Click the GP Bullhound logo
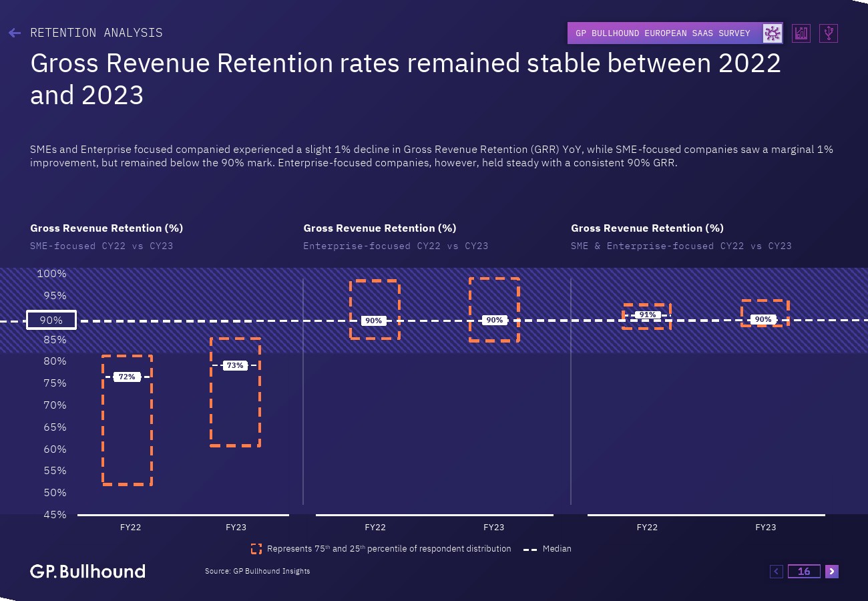 click(87, 571)
